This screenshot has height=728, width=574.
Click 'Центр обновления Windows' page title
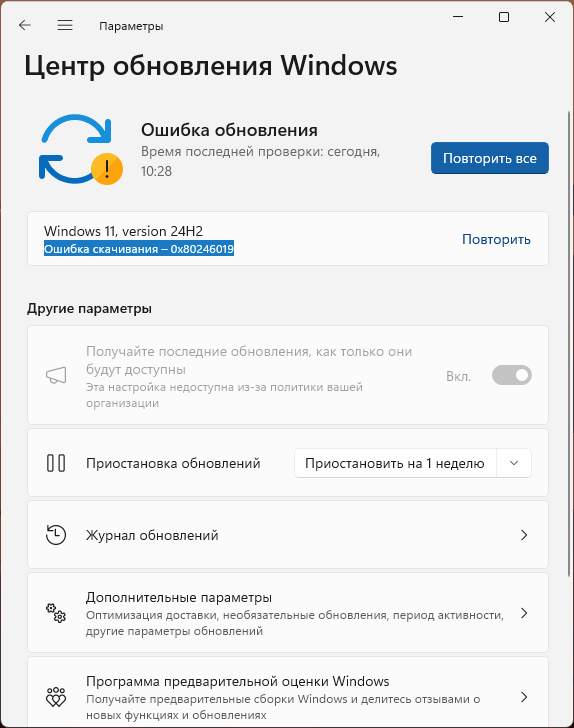pos(211,65)
